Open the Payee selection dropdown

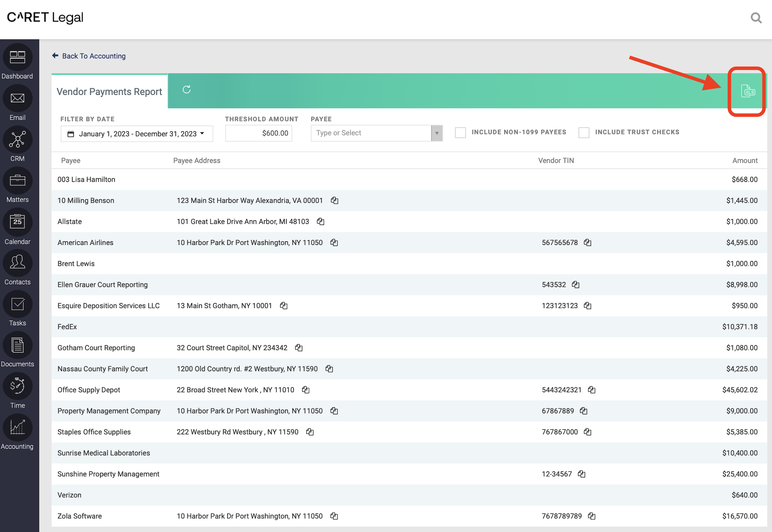coord(436,133)
